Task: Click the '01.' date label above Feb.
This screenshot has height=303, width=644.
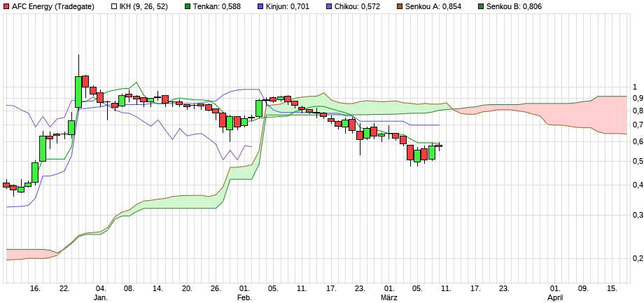Action: point(245,288)
